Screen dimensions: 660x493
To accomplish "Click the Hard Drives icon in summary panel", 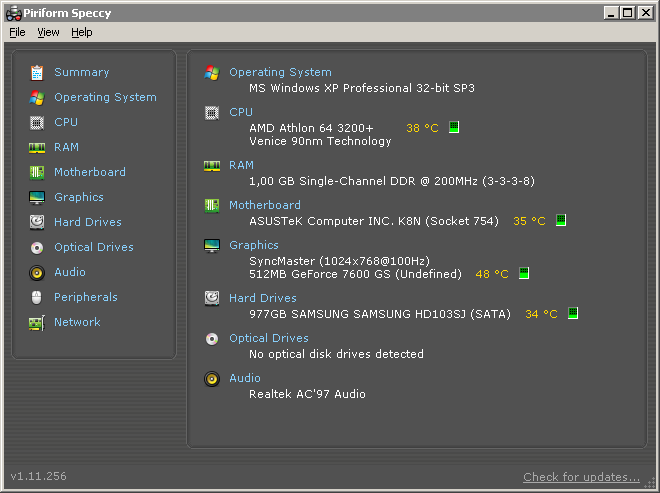I will click(x=212, y=298).
